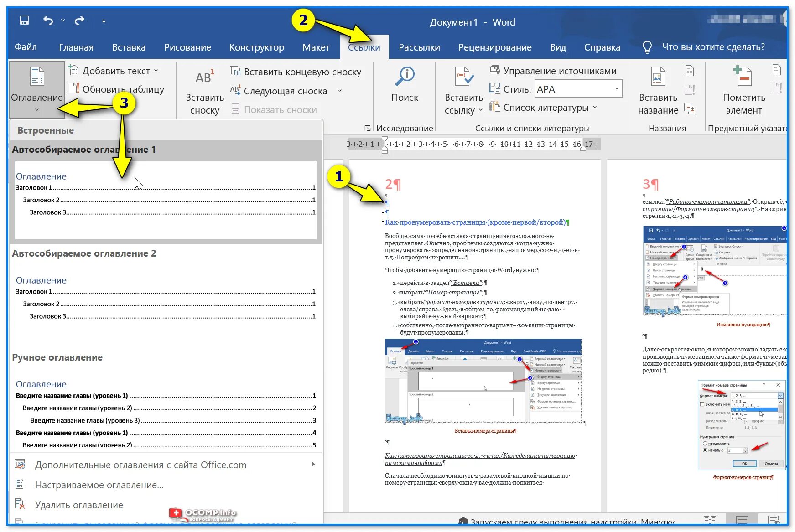The image size is (795, 532).
Task: Collapse the Оглавление dropdown button
Action: click(37, 90)
